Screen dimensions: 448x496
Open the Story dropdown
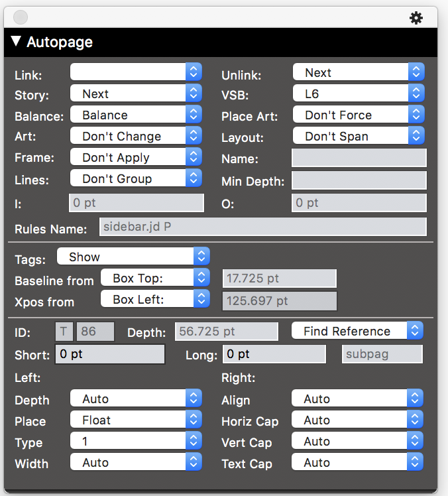[136, 93]
